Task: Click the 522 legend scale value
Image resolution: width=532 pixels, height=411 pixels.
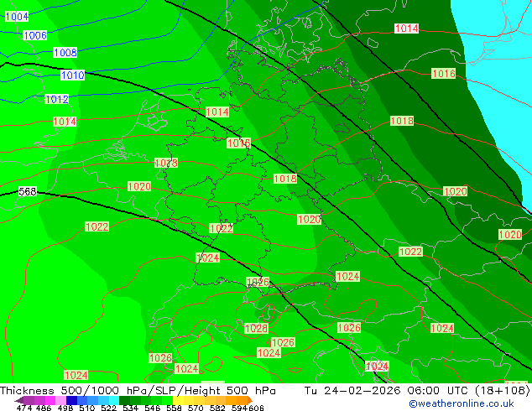Action: pos(108,408)
